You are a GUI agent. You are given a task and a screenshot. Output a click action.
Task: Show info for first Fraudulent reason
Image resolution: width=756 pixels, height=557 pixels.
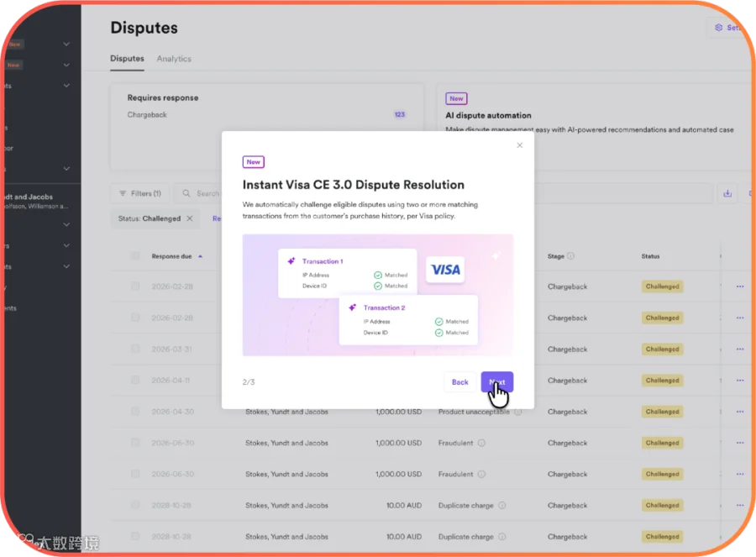[481, 443]
